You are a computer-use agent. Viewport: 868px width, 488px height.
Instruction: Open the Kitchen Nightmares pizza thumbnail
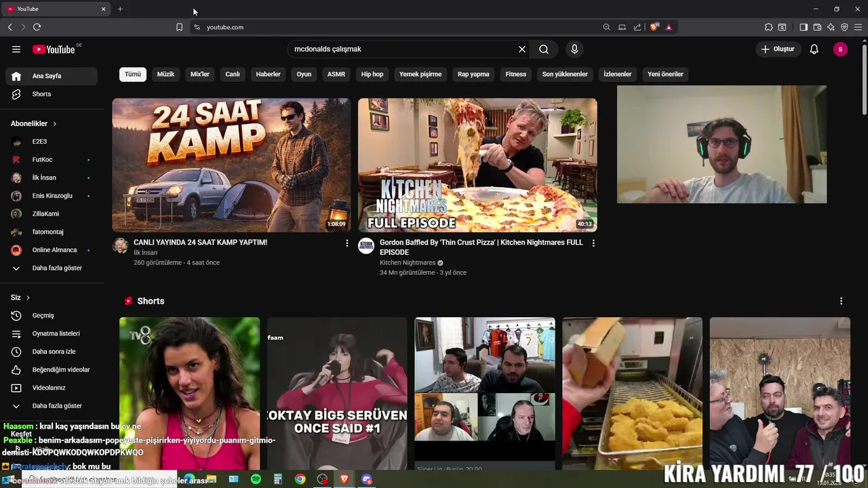point(477,165)
